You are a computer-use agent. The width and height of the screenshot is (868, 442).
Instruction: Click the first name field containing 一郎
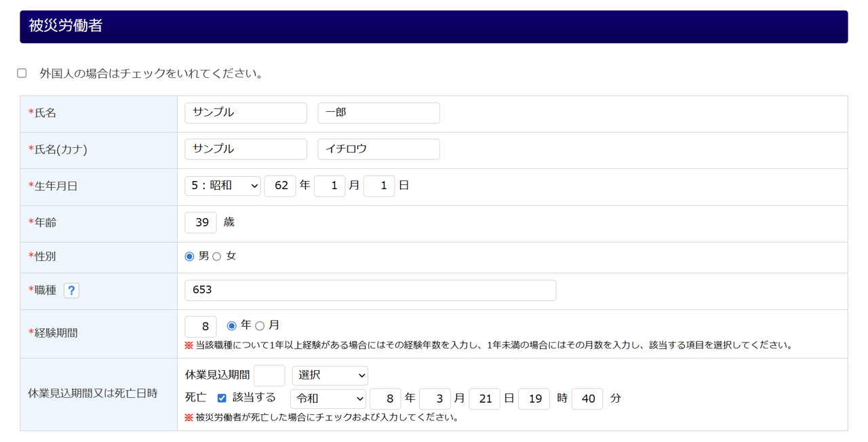[378, 113]
